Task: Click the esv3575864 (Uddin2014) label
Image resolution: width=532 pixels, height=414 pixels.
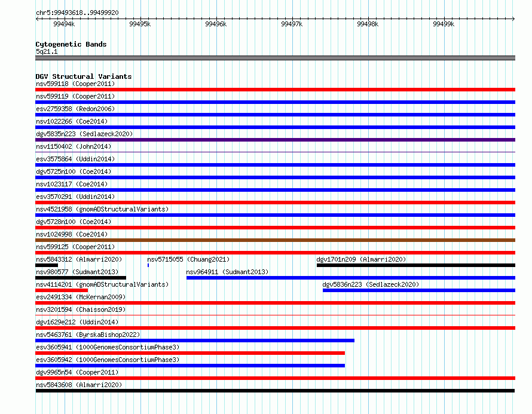Action: pyautogui.click(x=75, y=159)
